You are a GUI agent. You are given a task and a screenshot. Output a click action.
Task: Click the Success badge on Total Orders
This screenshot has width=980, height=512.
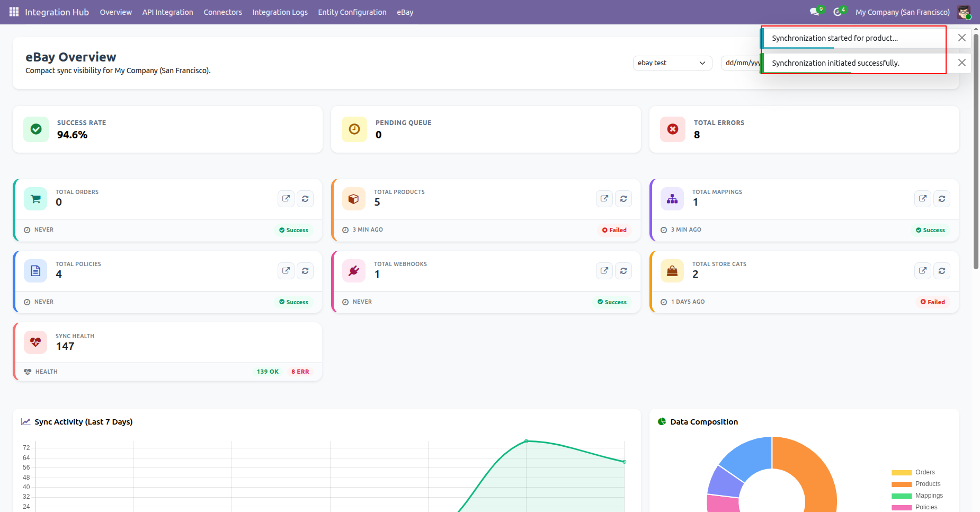coord(294,230)
